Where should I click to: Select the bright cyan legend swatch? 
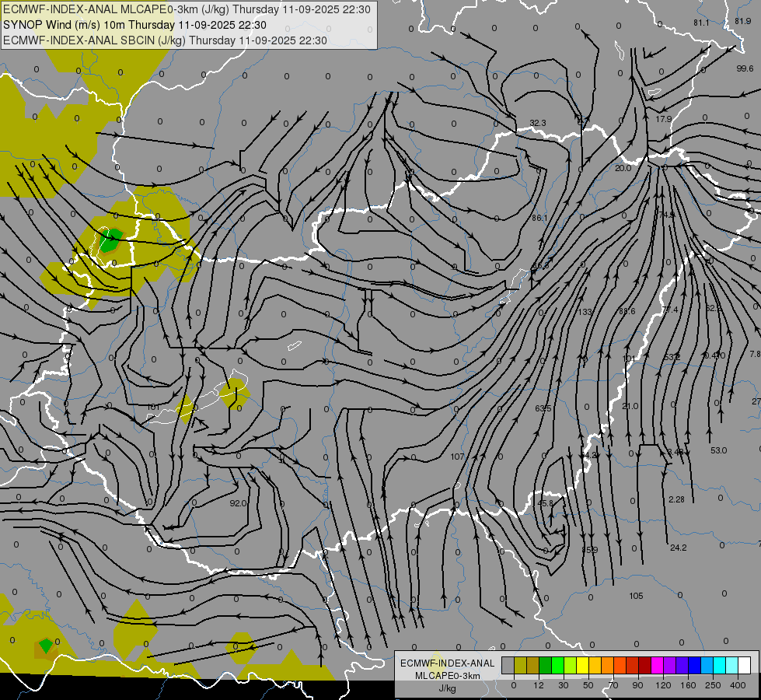pos(720,665)
